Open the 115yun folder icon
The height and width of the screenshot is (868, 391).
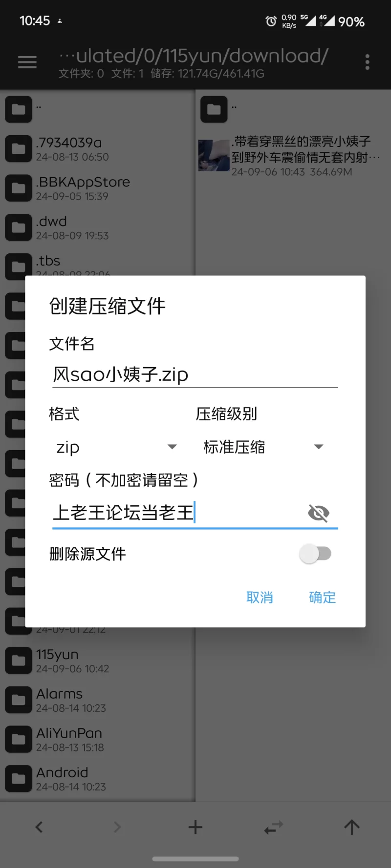coord(19,661)
